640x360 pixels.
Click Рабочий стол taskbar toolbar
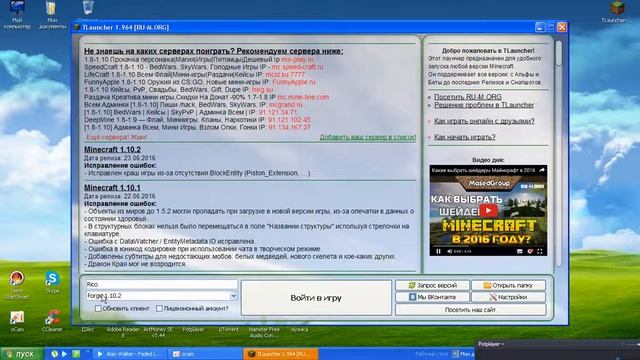[x=432, y=354]
